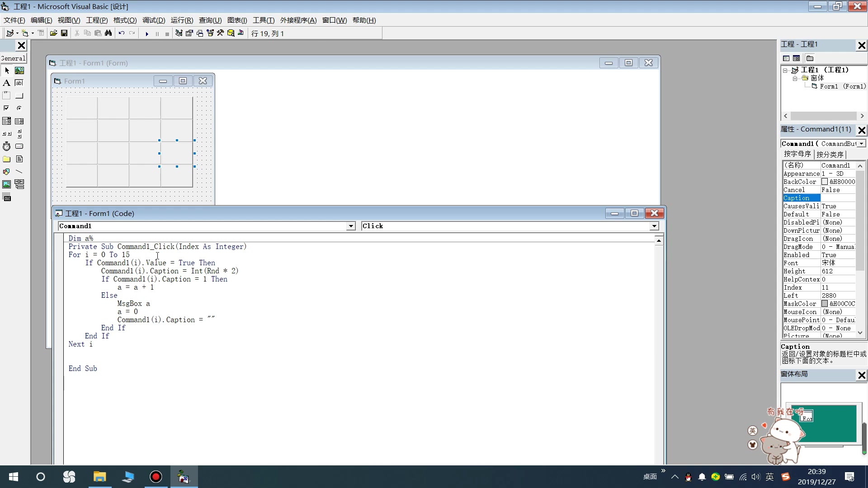Viewport: 868px width, 488px height.
Task: Click the selected Command1 button on Form1
Action: point(177,153)
